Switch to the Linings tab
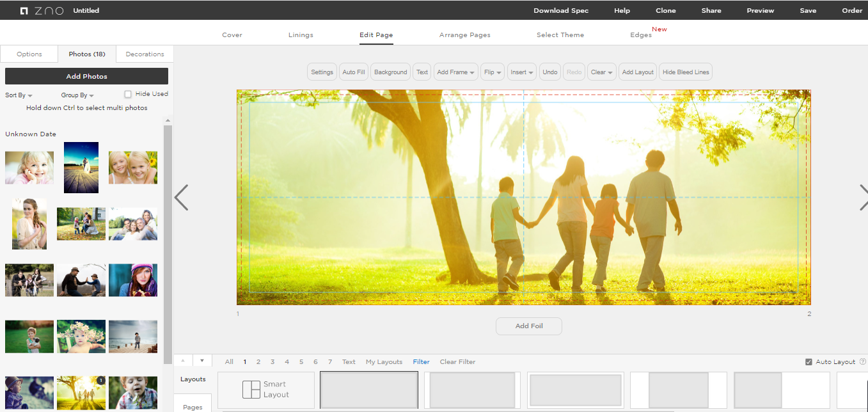 [x=301, y=35]
